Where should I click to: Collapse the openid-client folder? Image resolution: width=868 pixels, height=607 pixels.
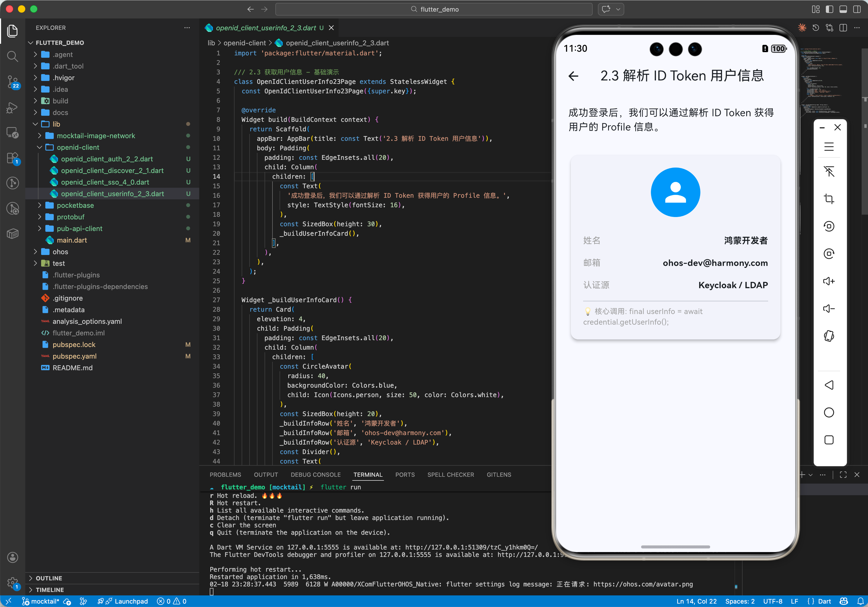click(x=78, y=147)
